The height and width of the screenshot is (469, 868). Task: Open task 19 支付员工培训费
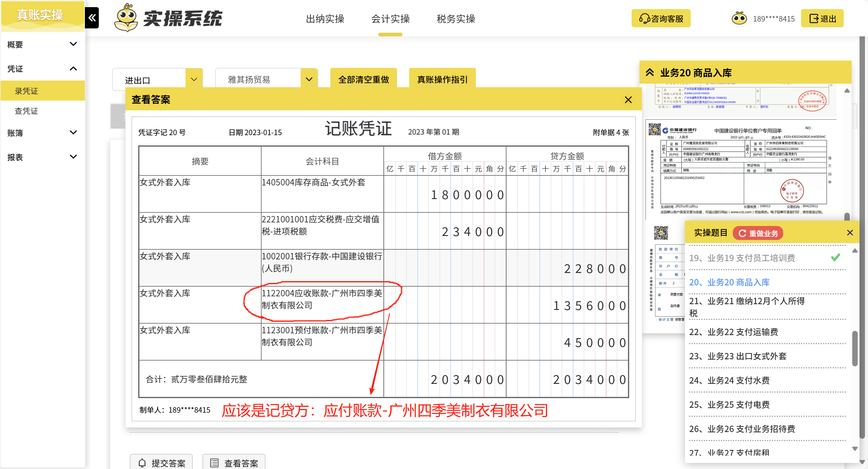coord(742,258)
